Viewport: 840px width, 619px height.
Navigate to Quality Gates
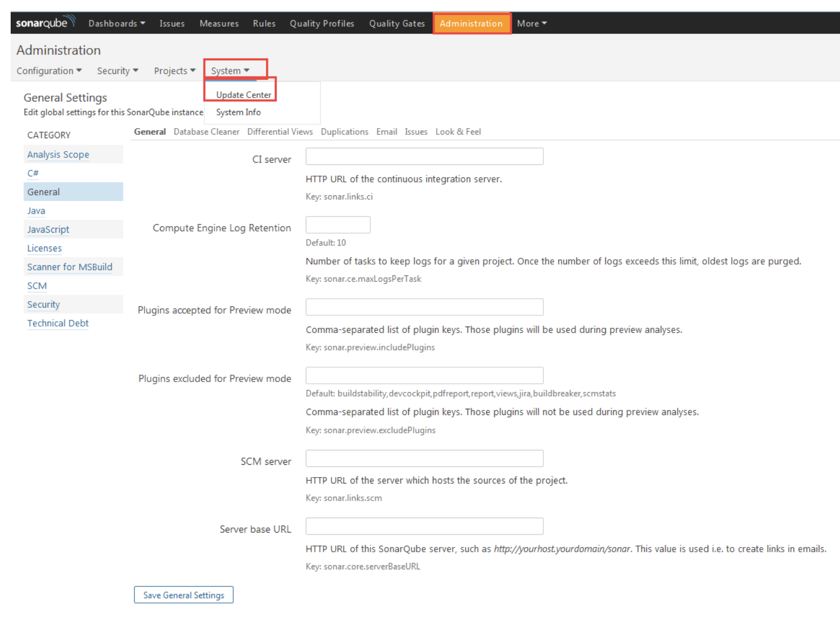[397, 23]
